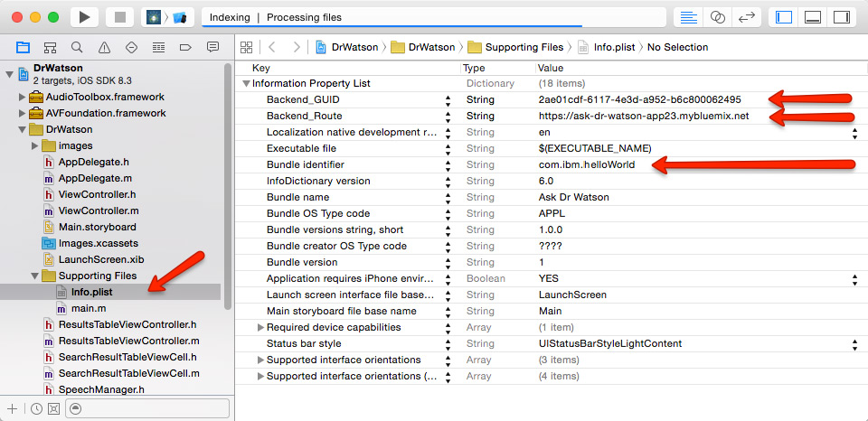868x421 pixels.
Task: Select com.ibm.helloWorld bundle identifier value
Action: pyautogui.click(x=587, y=164)
